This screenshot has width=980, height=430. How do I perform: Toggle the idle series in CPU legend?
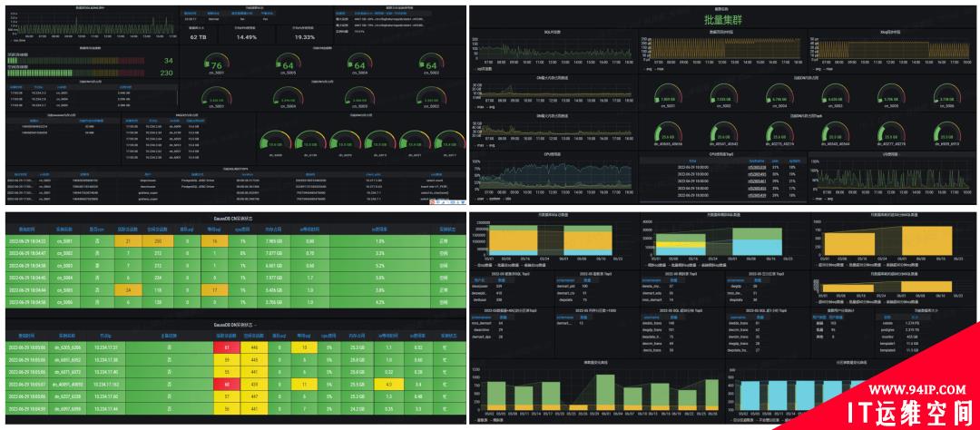[x=507, y=200]
